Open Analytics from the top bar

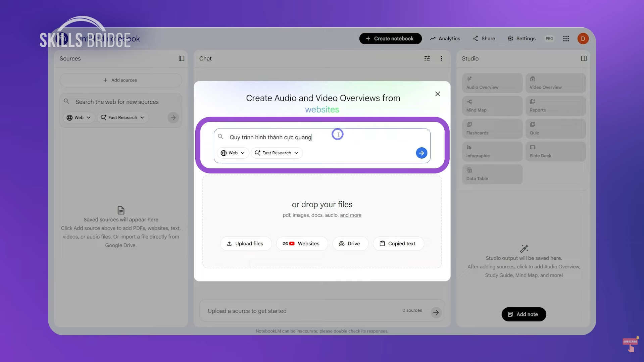point(445,39)
